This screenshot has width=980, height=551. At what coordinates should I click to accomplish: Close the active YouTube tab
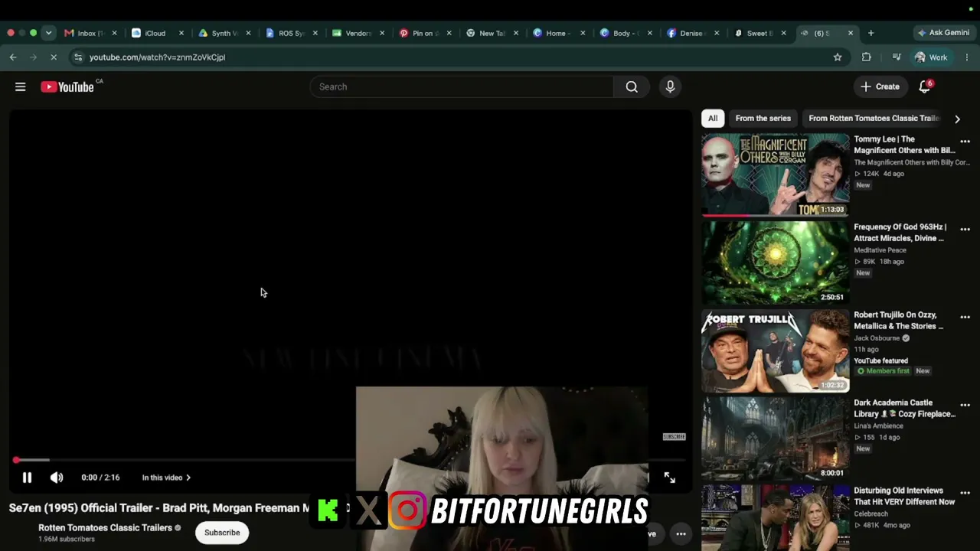coord(851,33)
